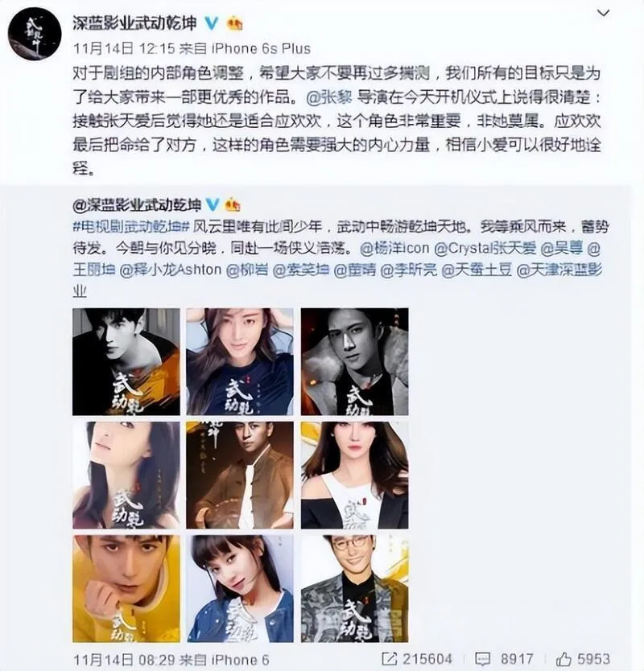
Task: Open the @释小龙Ashton mention link
Action: [171, 270]
